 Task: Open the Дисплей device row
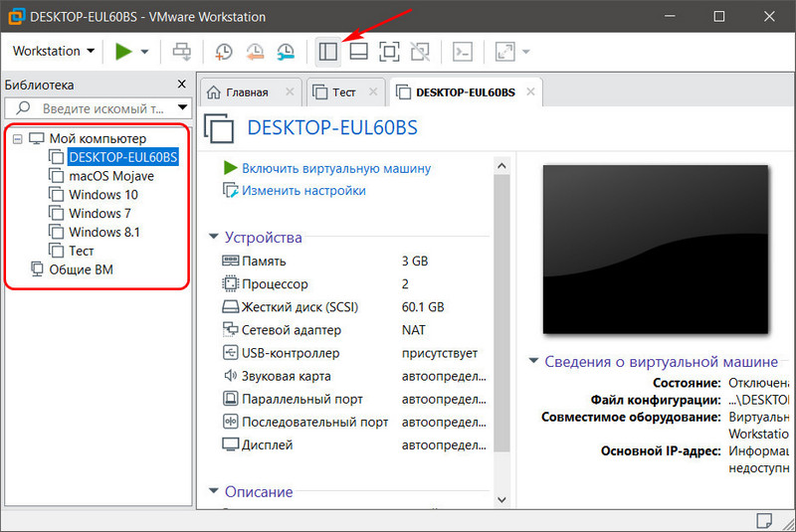(354, 445)
